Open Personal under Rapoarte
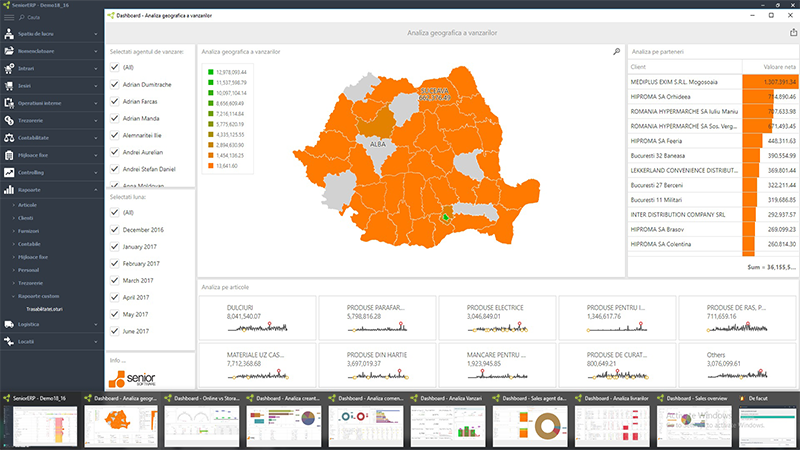The width and height of the screenshot is (800, 450). 29,270
